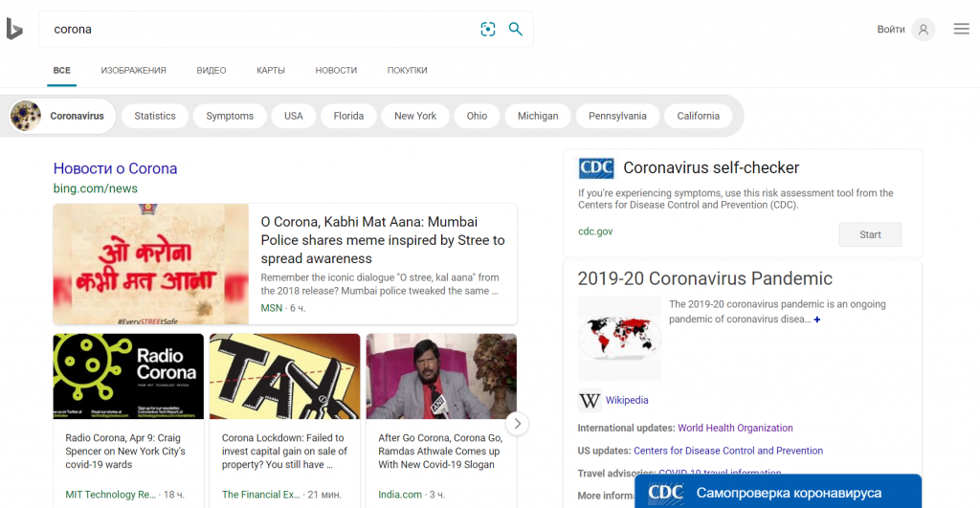Click the magnifying glass search icon
This screenshot has width=980, height=508.
click(516, 30)
